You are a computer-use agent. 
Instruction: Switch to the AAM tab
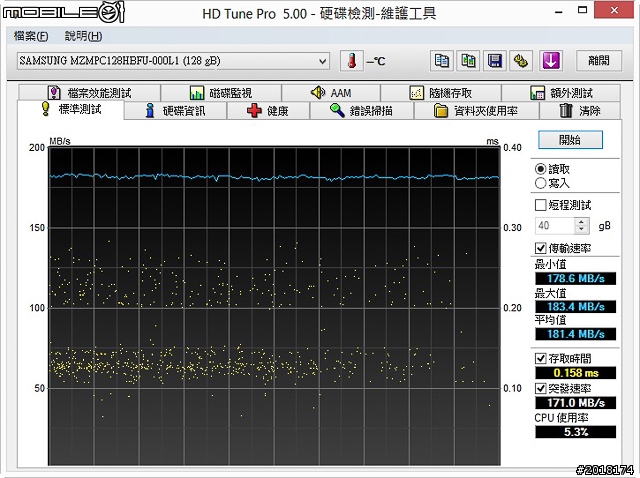point(331,93)
